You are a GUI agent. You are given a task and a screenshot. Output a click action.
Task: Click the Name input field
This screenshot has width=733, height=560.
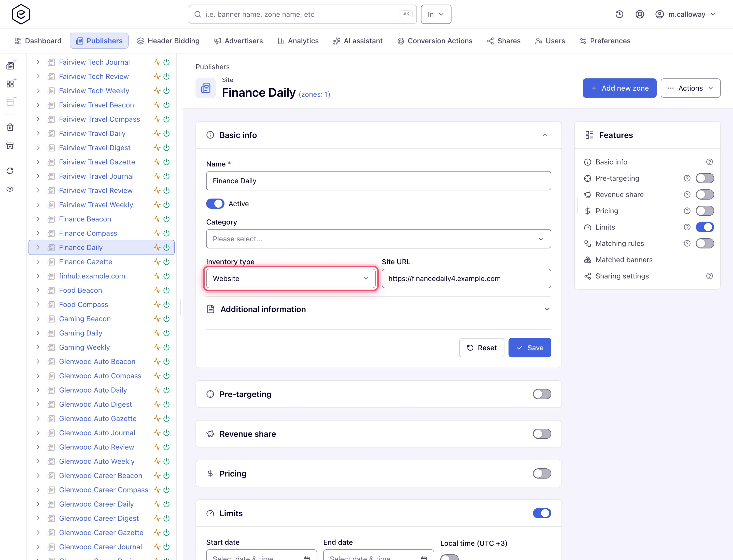click(378, 181)
